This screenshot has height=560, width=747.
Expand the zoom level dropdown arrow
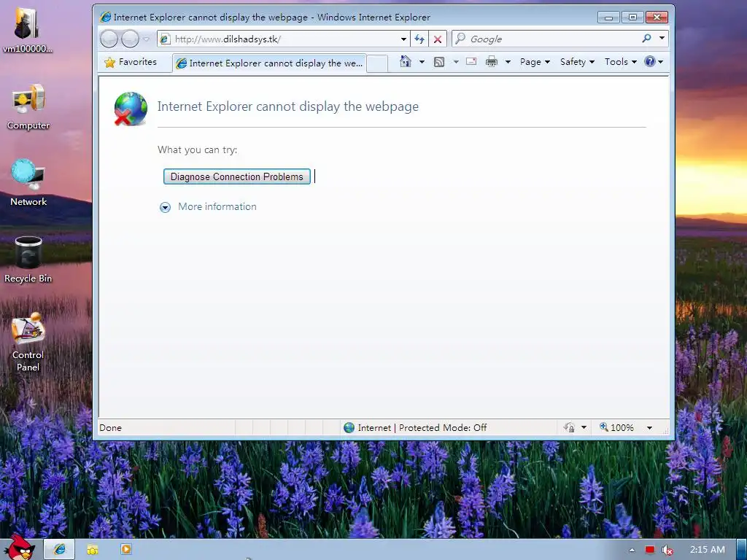coord(649,428)
